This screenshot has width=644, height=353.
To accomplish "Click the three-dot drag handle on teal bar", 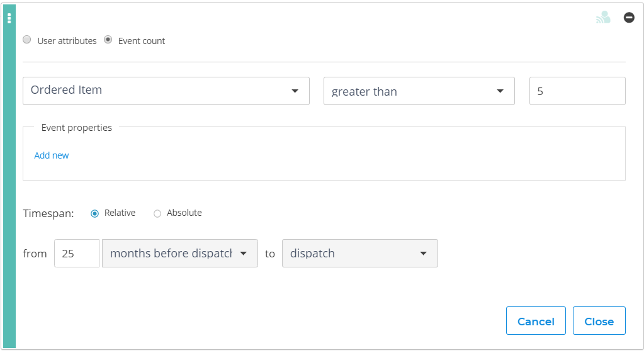I will pos(9,18).
